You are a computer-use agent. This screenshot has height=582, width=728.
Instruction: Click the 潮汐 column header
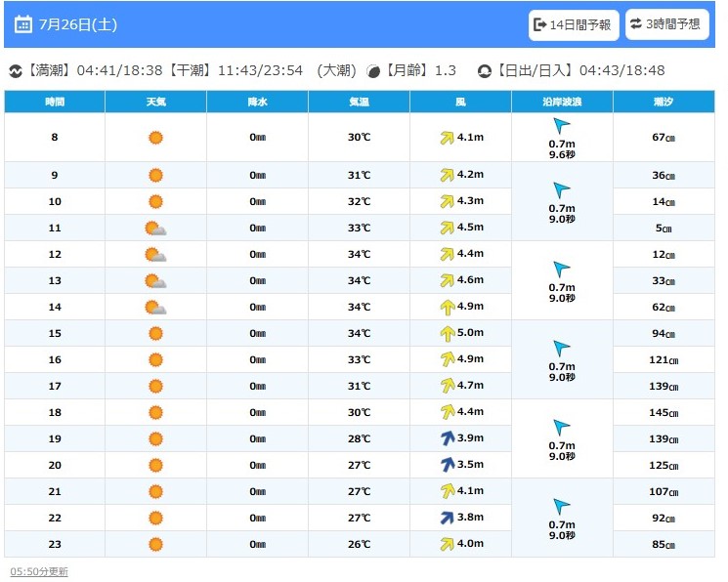[664, 102]
